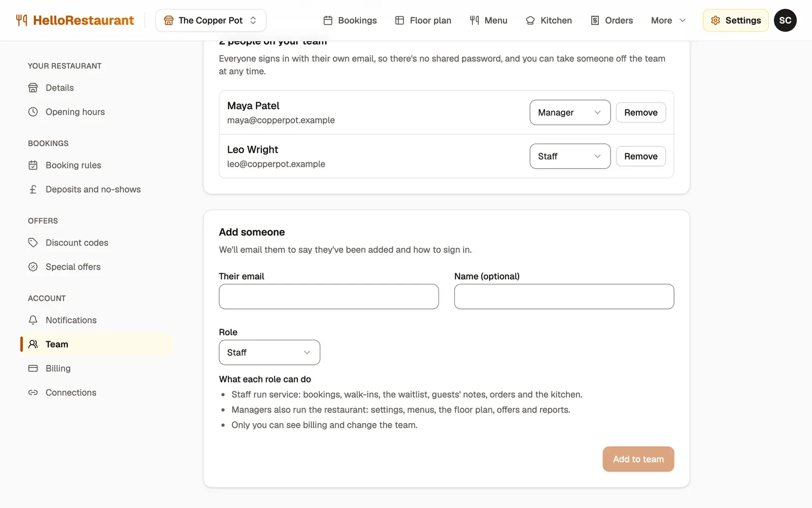812x508 pixels.
Task: Click the Opening hours clock icon
Action: [33, 112]
